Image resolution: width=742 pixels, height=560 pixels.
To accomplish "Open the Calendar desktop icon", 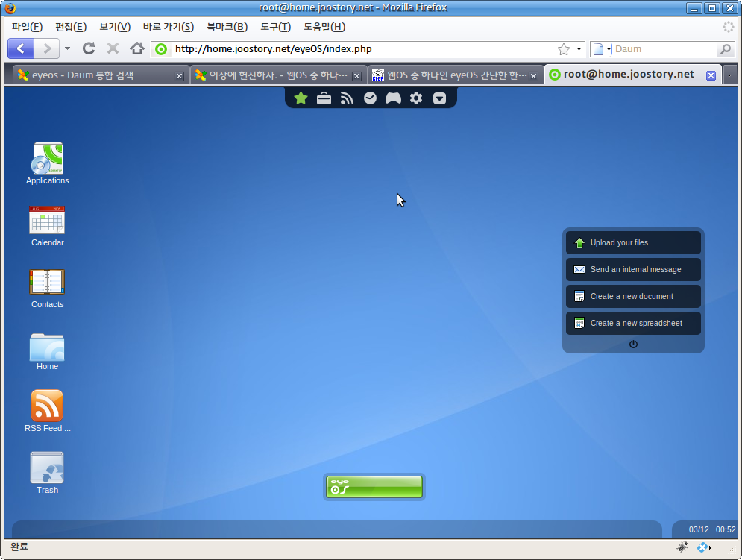I will click(x=47, y=226).
